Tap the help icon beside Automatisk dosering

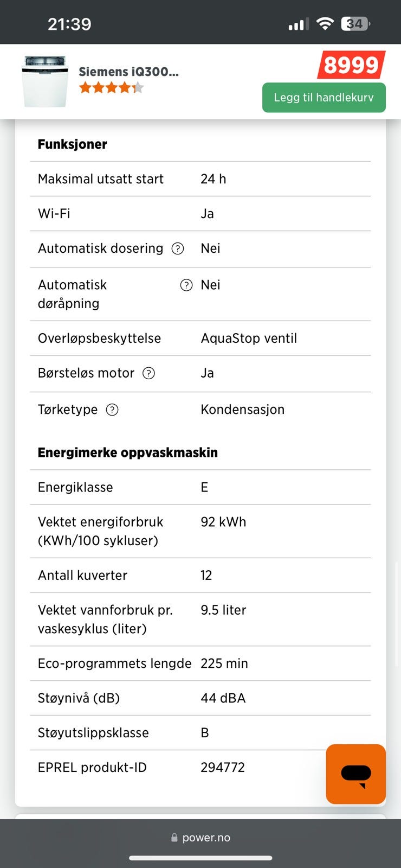(178, 248)
